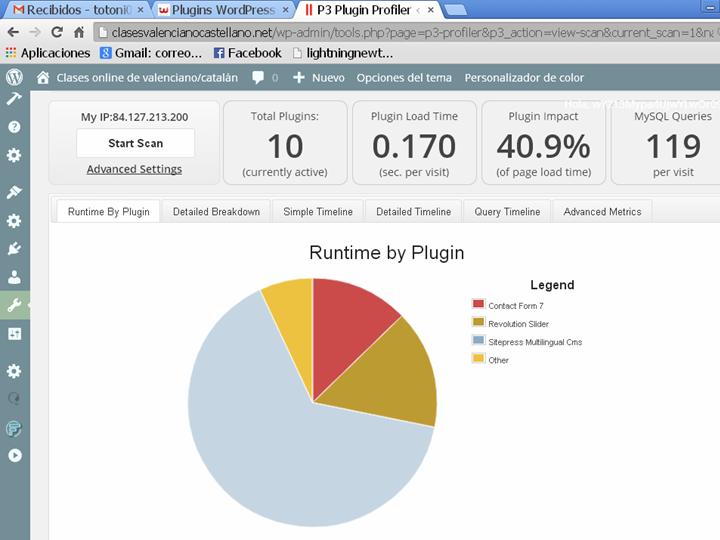
Task: Close the P3 Plugin Profiler tab
Action: click(431, 10)
